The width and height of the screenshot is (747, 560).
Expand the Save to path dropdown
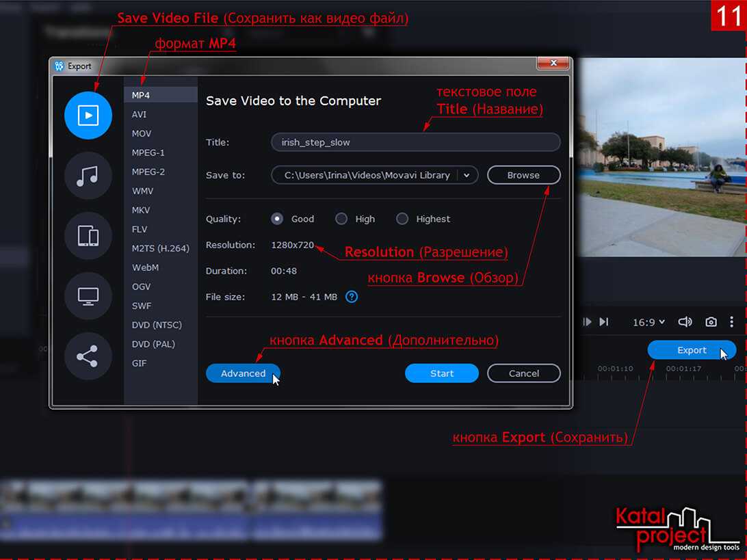point(467,175)
